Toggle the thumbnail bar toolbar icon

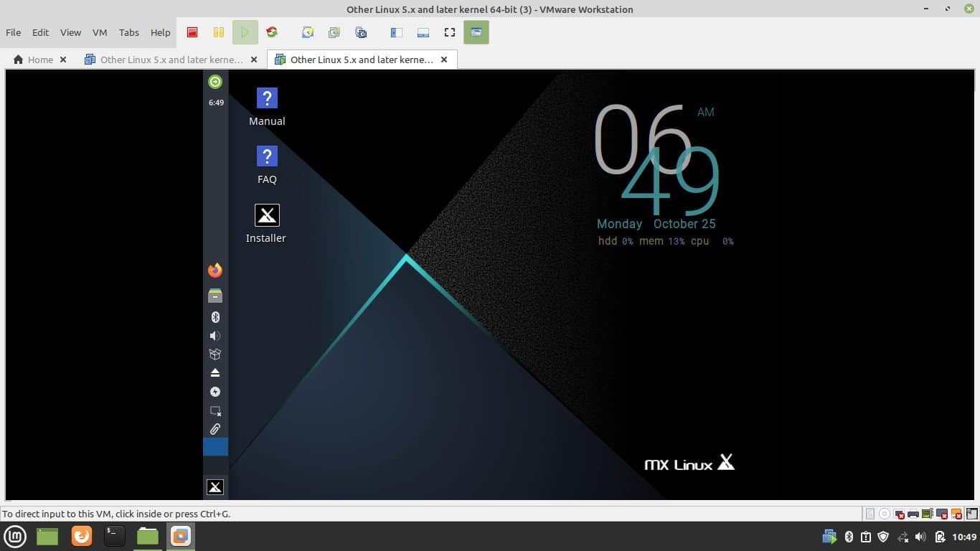pyautogui.click(x=423, y=32)
